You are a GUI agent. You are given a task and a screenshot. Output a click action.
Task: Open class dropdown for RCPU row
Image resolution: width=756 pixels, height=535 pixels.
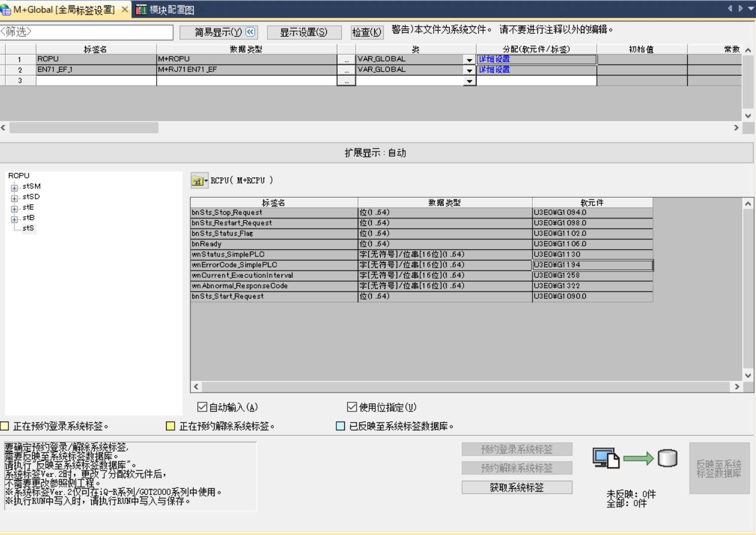click(469, 60)
